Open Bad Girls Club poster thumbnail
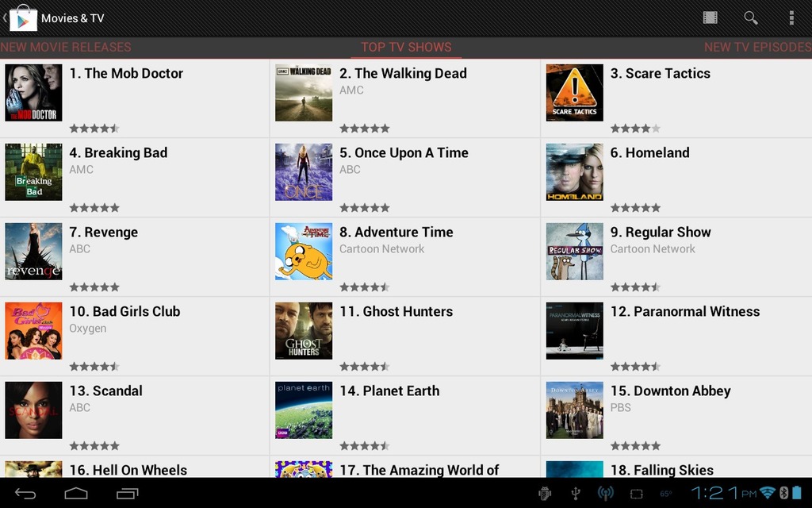Viewport: 812px width, 508px height. click(33, 331)
